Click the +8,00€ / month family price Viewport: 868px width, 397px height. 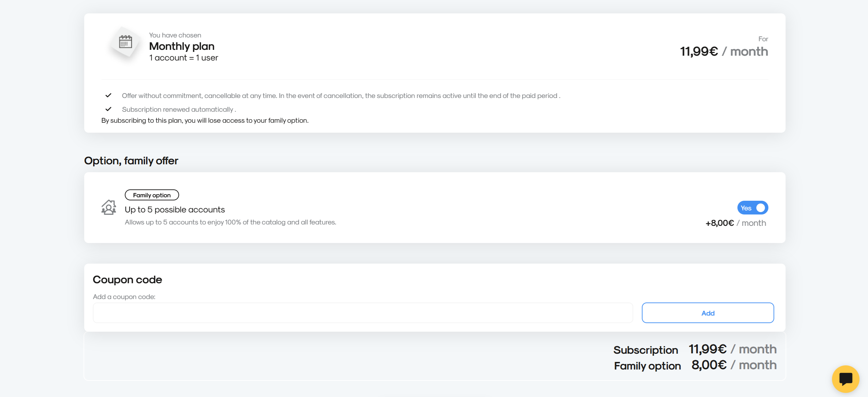pyautogui.click(x=736, y=223)
